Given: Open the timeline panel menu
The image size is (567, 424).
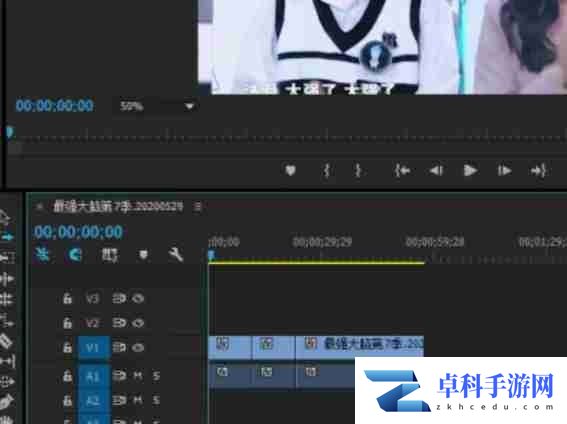Looking at the screenshot, I should 197,207.
